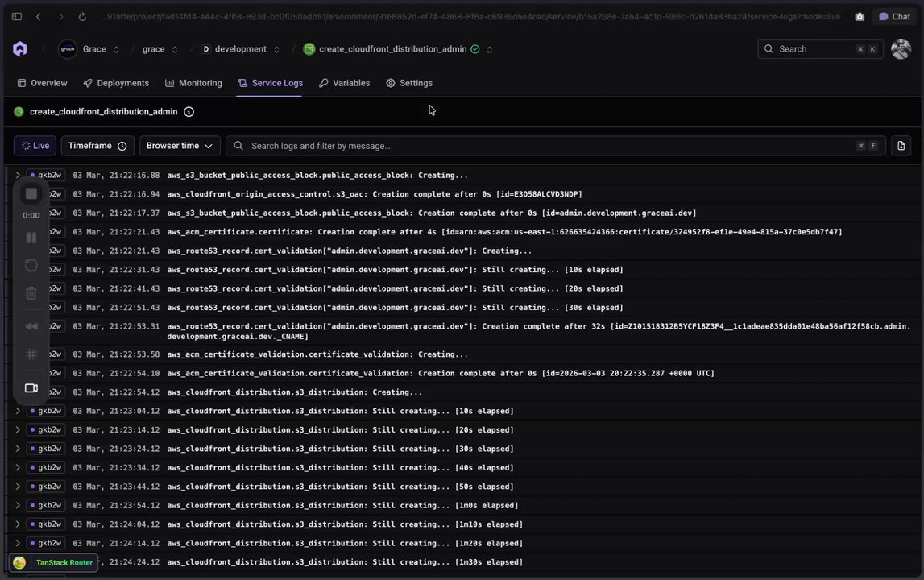Screen dimensions: 924x580
Task: Click the stop recording square icon
Action: point(31,194)
